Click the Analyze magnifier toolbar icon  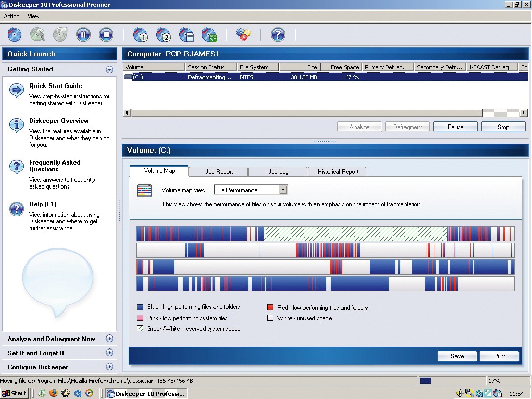[37, 34]
